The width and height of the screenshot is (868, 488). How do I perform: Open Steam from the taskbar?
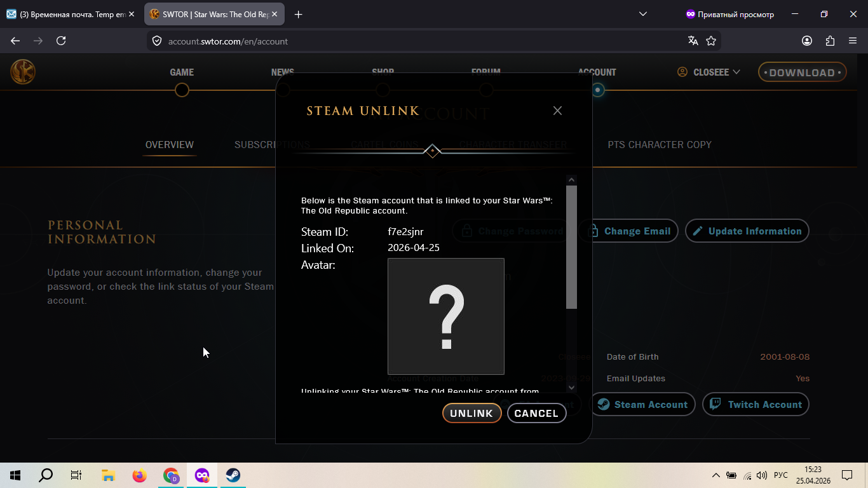click(233, 475)
